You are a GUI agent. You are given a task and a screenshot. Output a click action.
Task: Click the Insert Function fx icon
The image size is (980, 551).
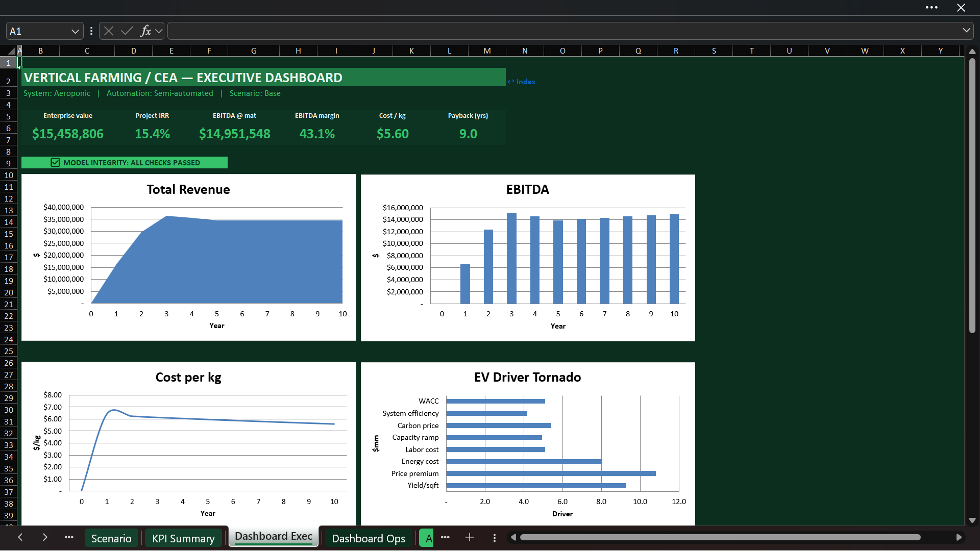click(x=145, y=31)
